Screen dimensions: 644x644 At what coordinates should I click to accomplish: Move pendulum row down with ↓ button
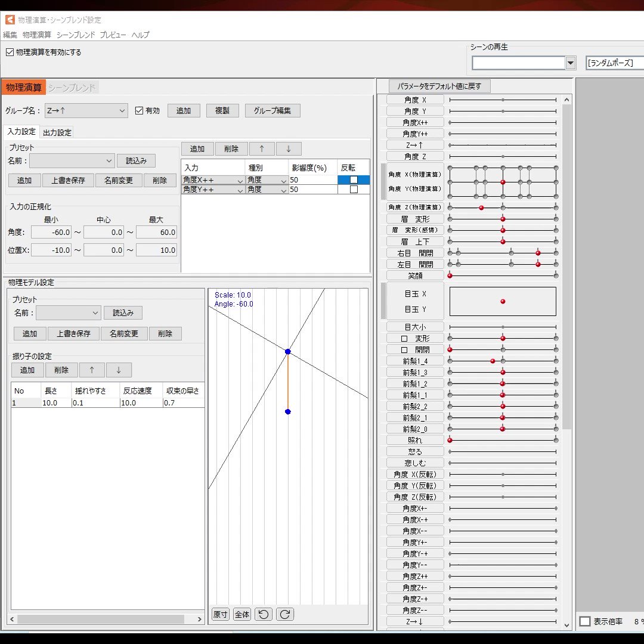(119, 370)
